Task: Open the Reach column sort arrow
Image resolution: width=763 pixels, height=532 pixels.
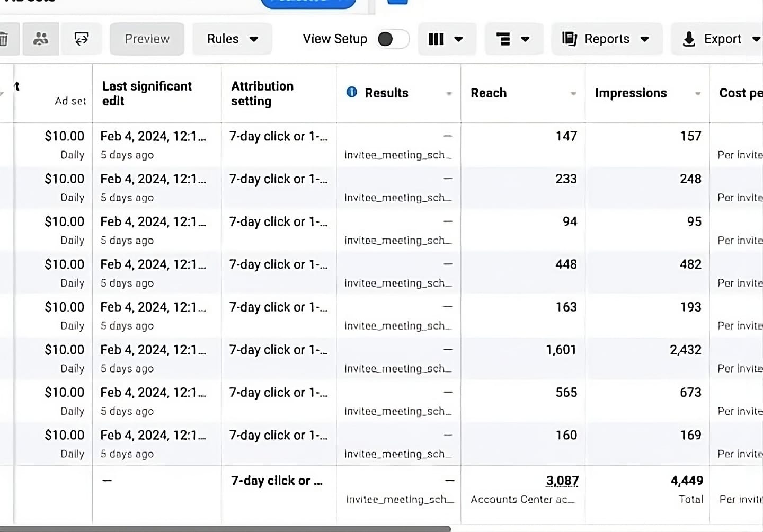Action: point(573,94)
